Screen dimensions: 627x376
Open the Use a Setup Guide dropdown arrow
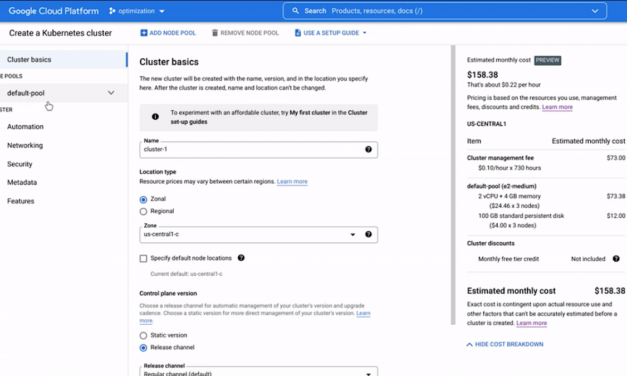pos(365,33)
